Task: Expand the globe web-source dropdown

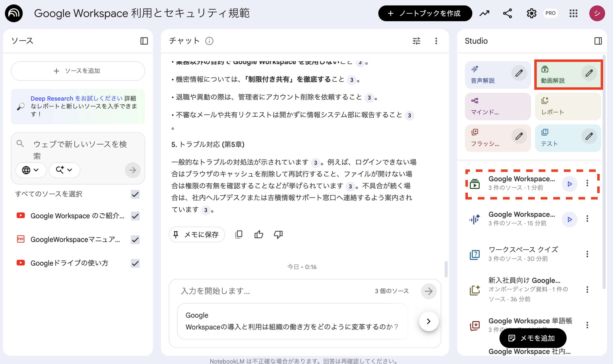Action: point(31,170)
